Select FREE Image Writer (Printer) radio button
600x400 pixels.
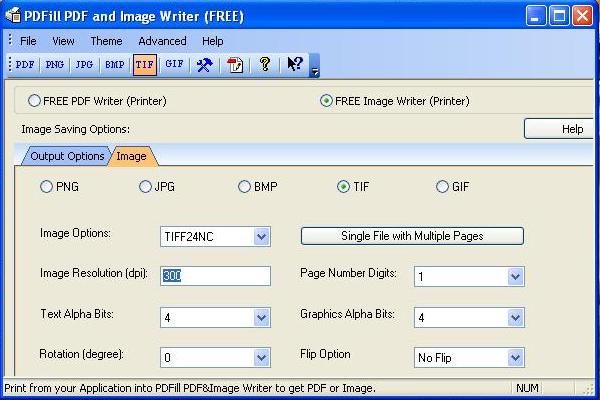click(x=326, y=101)
